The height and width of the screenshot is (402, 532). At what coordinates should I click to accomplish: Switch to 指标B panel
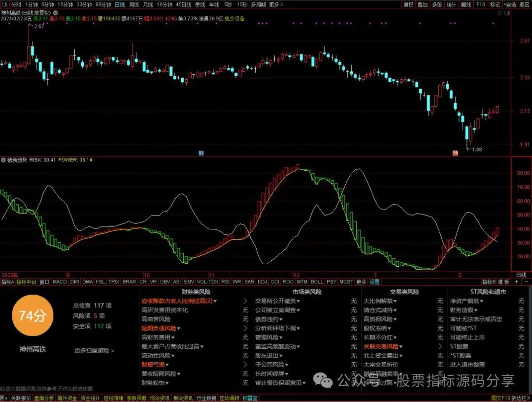click(489, 281)
